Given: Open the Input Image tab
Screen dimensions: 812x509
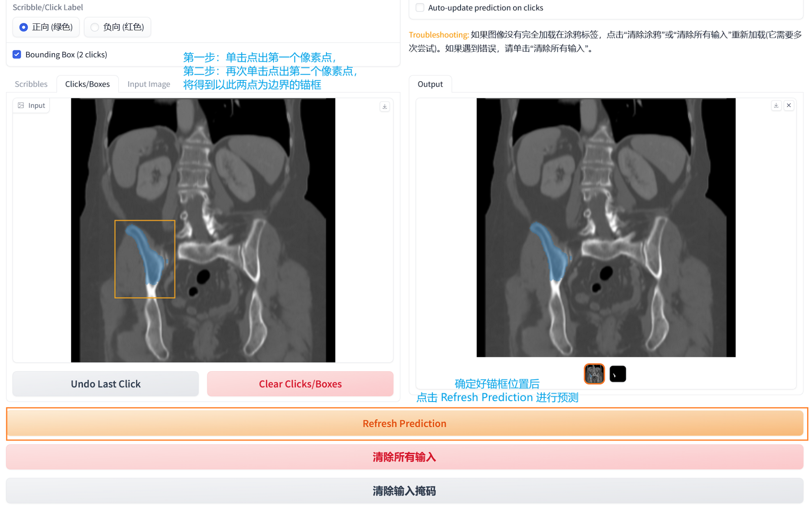Looking at the screenshot, I should point(148,84).
